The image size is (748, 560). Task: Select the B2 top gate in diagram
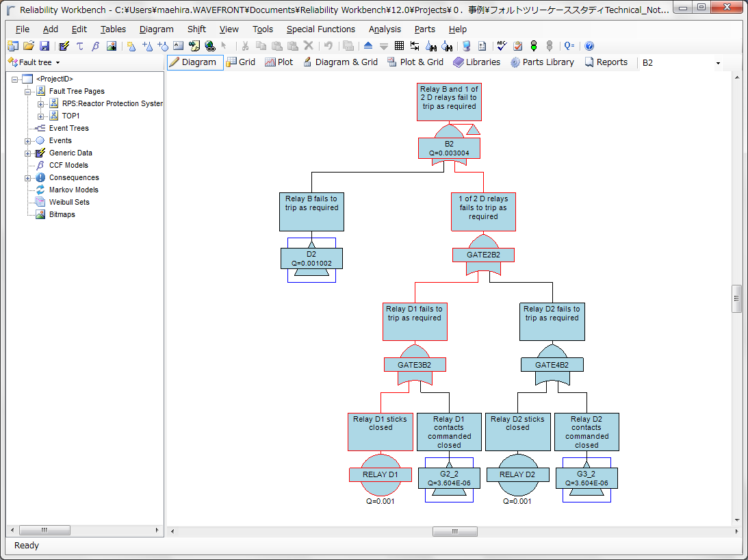tap(449, 148)
